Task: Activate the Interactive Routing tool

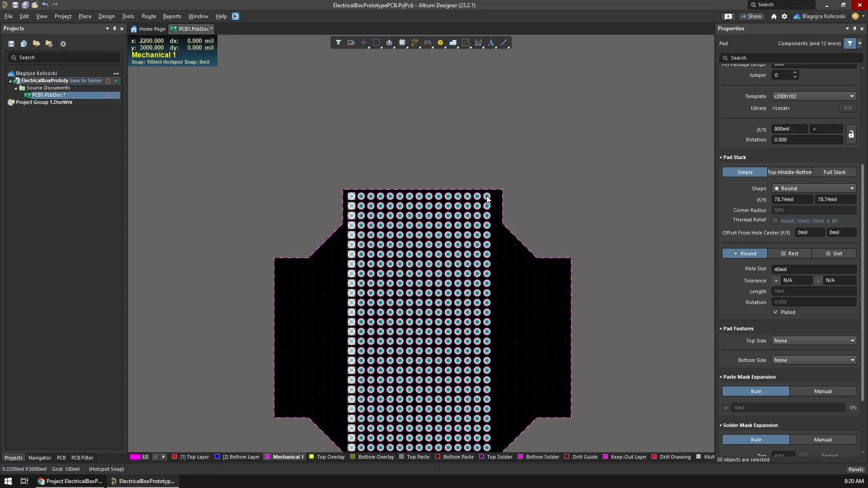Action: 415,42
